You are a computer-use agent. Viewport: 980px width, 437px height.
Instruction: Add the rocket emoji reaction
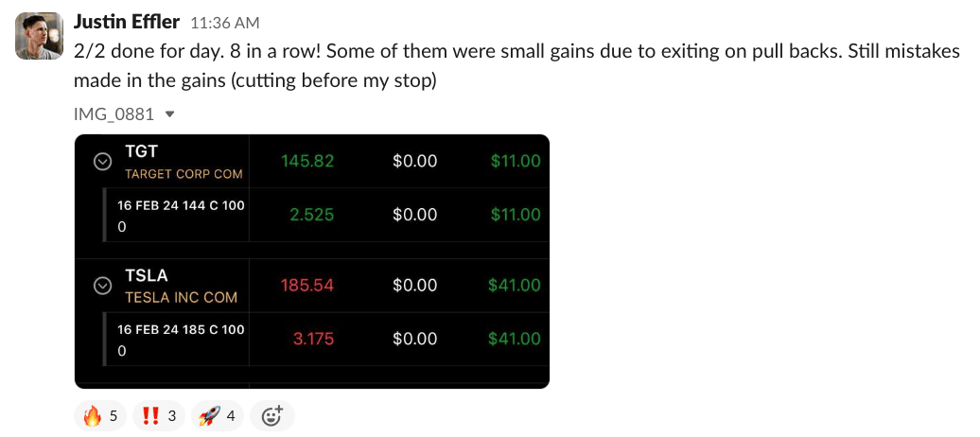tap(218, 415)
